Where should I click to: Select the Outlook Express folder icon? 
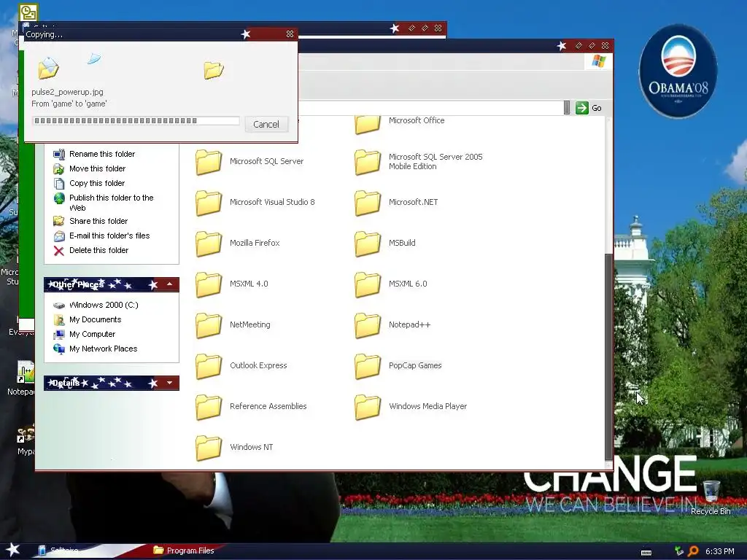coord(209,366)
